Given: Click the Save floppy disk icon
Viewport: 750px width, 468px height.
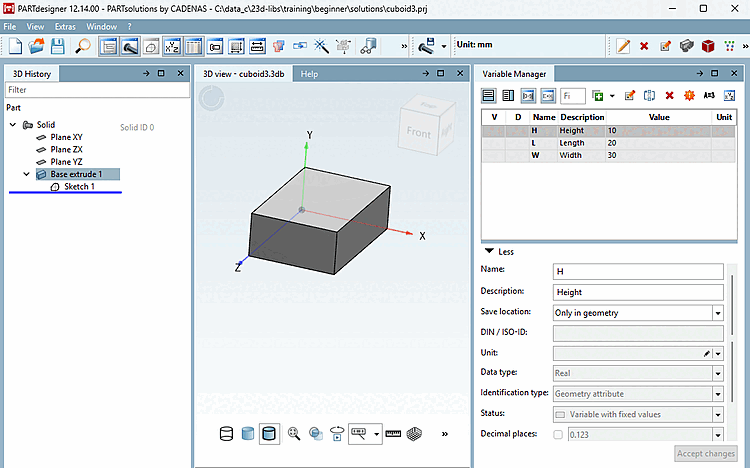Looking at the screenshot, I should 58,46.
